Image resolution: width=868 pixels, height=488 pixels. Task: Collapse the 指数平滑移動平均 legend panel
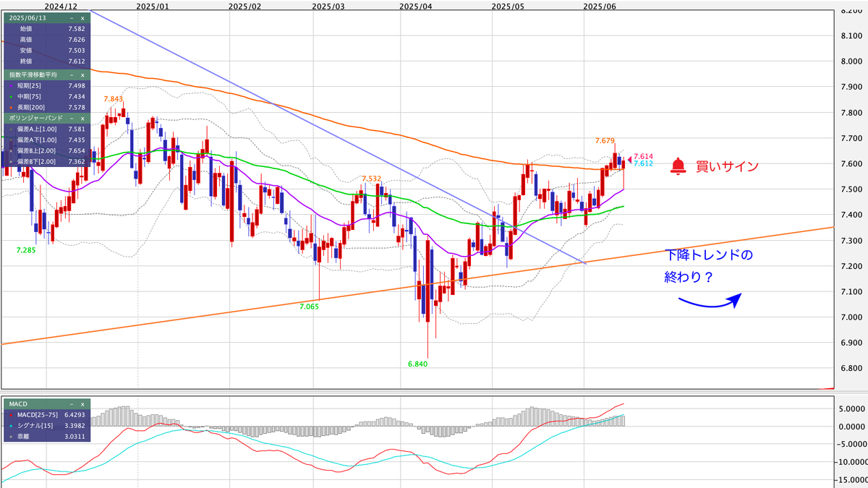coord(71,74)
